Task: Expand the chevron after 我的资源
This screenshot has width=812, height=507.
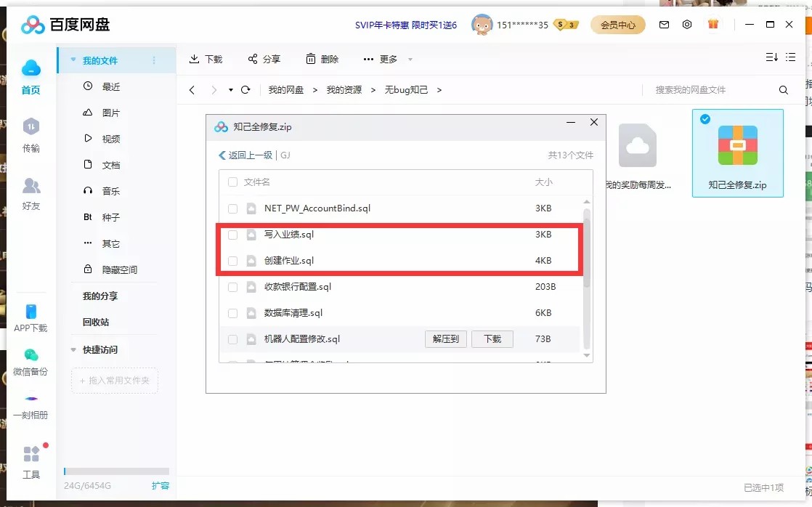Action: click(373, 90)
